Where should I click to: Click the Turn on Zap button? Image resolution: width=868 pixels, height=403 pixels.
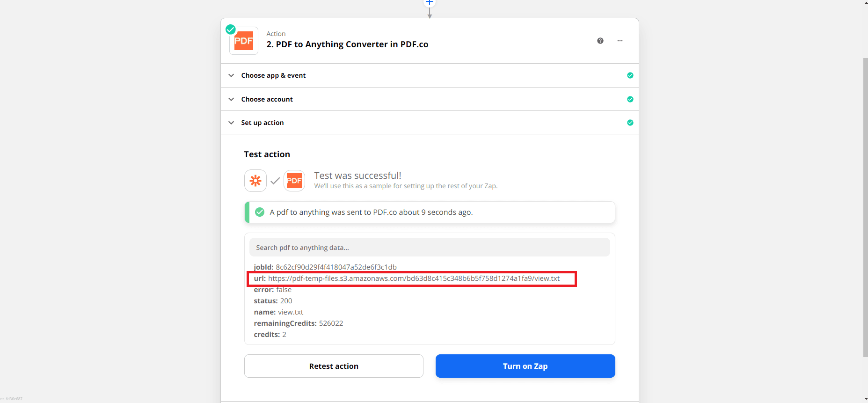(525, 366)
